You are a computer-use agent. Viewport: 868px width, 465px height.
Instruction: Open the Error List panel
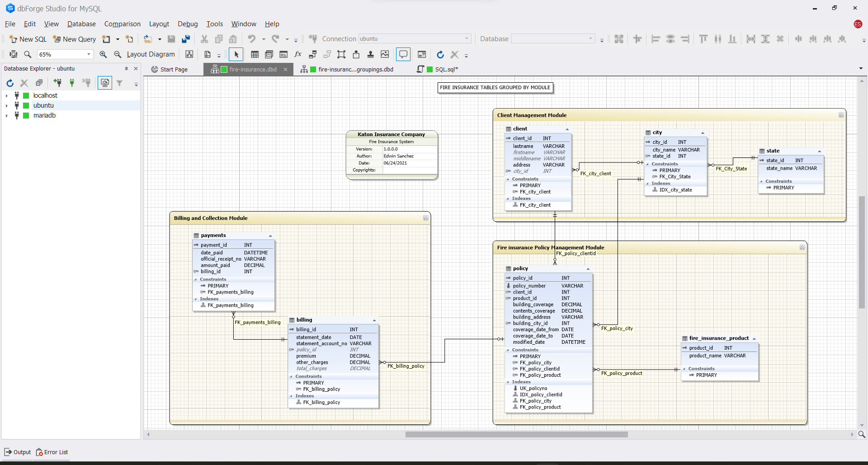(52, 452)
